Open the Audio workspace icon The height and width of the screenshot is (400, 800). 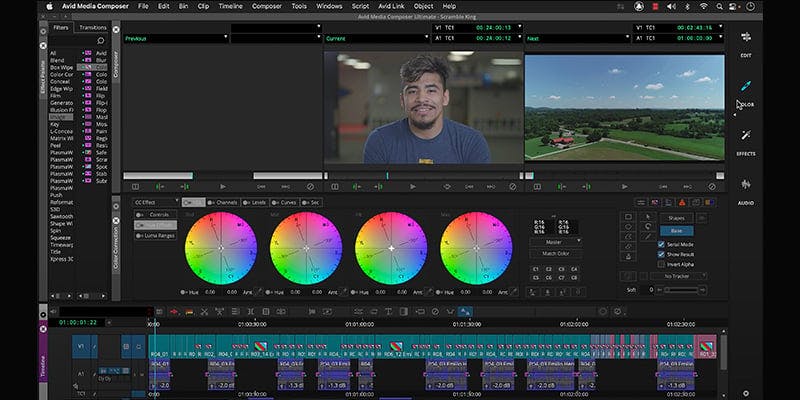[x=746, y=185]
